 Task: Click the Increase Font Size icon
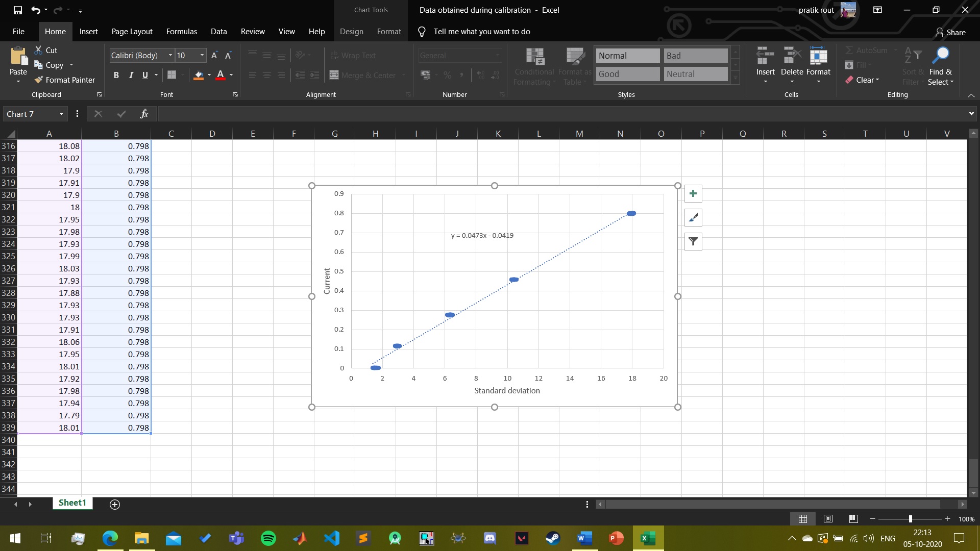[214, 55]
